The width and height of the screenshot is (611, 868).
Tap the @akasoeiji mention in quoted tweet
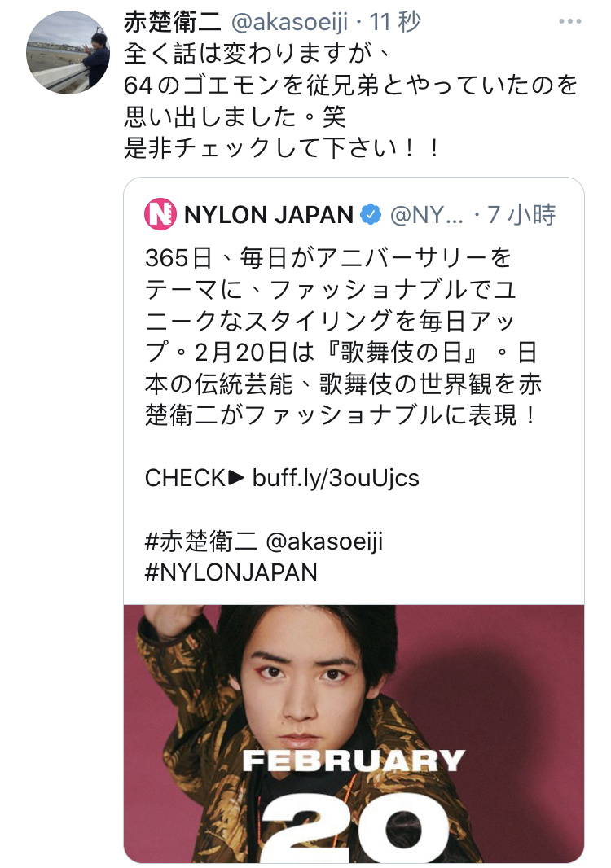pyautogui.click(x=324, y=541)
